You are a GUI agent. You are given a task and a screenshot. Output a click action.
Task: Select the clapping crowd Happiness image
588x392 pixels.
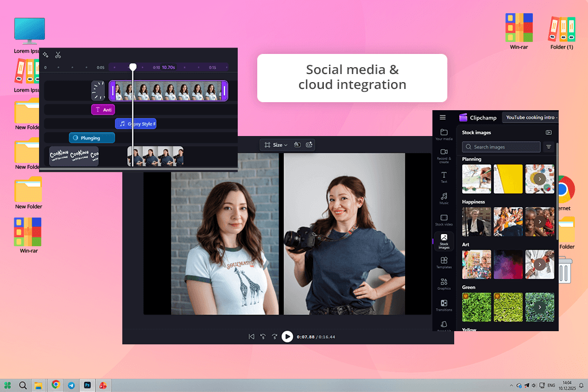pos(508,222)
